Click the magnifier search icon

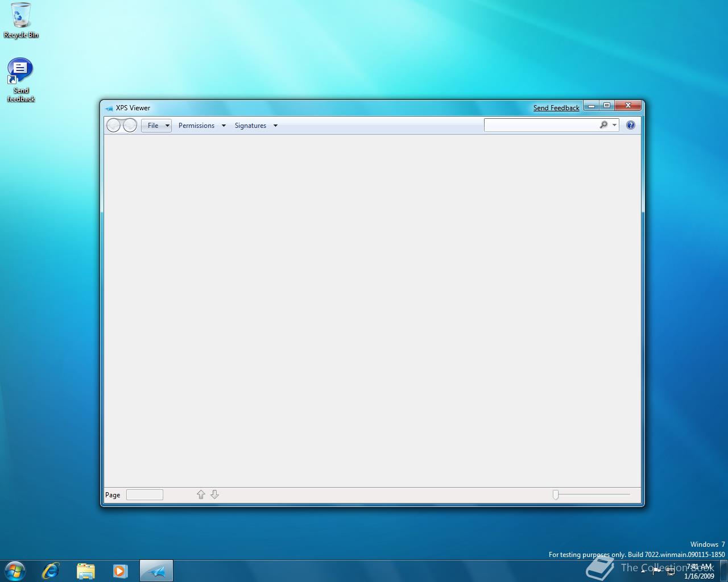click(603, 125)
